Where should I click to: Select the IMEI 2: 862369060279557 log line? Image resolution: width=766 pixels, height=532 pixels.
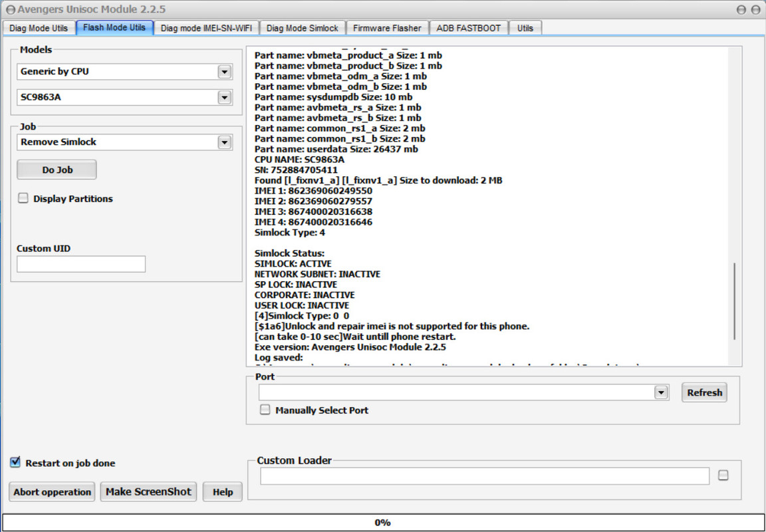(313, 201)
